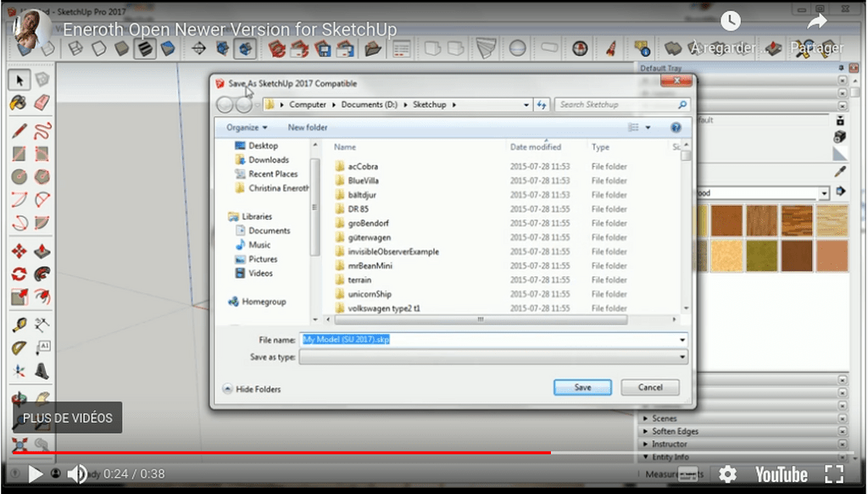Choose the Circle tool
Screen dimensions: 868x494
click(19, 176)
